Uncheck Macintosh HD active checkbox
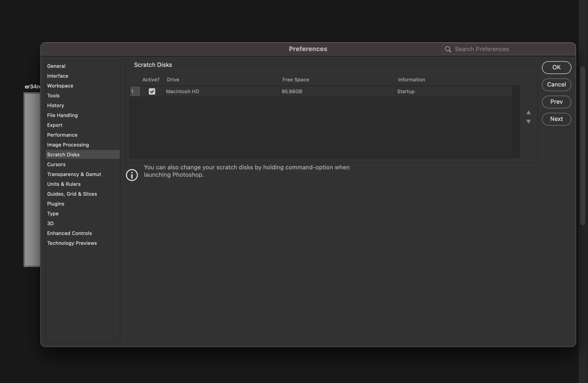This screenshot has height=383, width=588. point(152,91)
